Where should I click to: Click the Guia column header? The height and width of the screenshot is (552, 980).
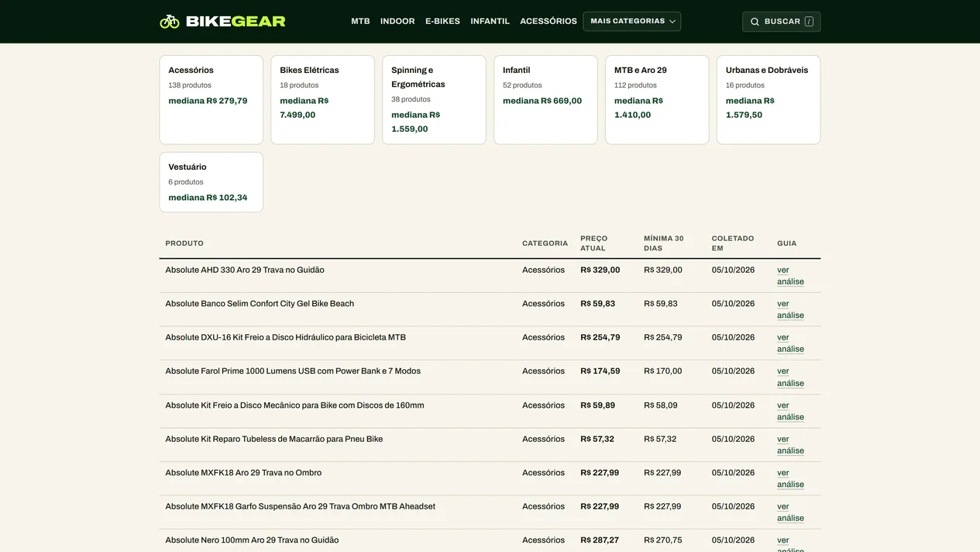[x=787, y=243]
